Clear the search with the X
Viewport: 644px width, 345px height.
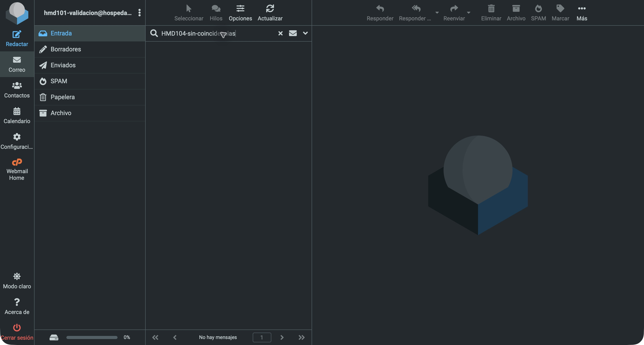tap(280, 33)
